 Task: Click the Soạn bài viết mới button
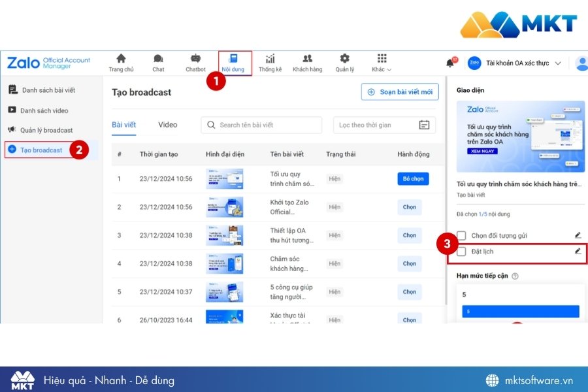[399, 92]
